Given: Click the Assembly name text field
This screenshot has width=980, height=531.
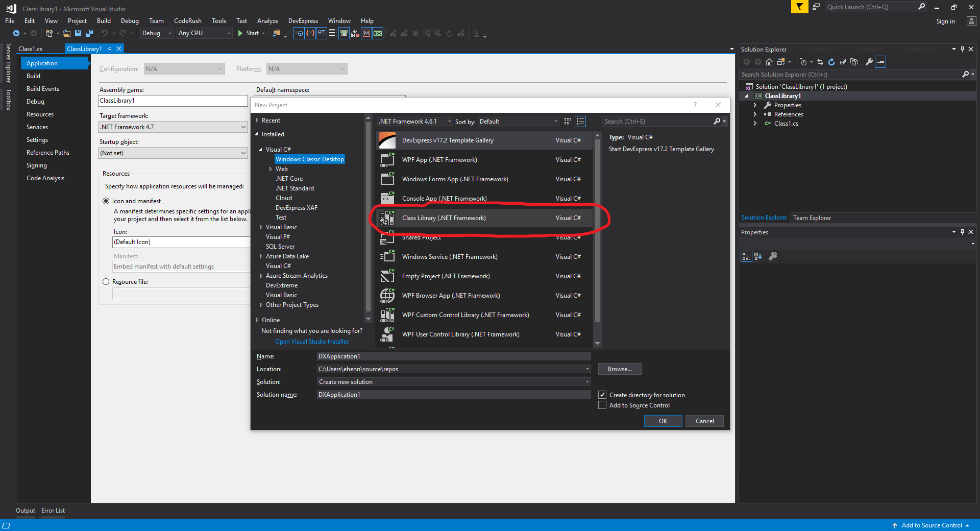Looking at the screenshot, I should point(173,101).
